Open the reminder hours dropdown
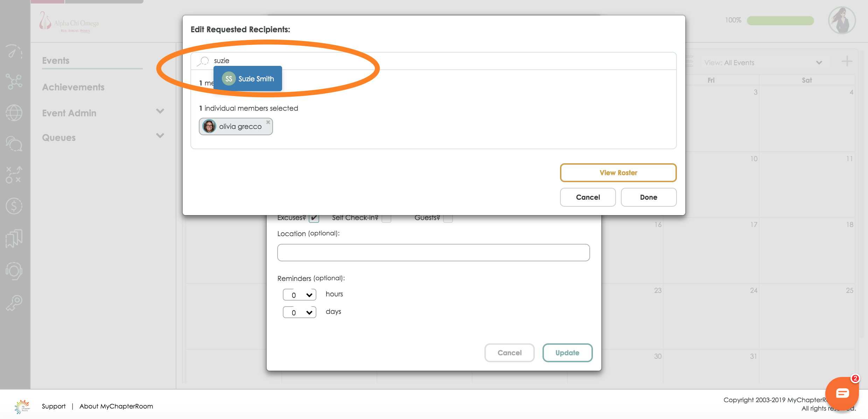 click(300, 295)
